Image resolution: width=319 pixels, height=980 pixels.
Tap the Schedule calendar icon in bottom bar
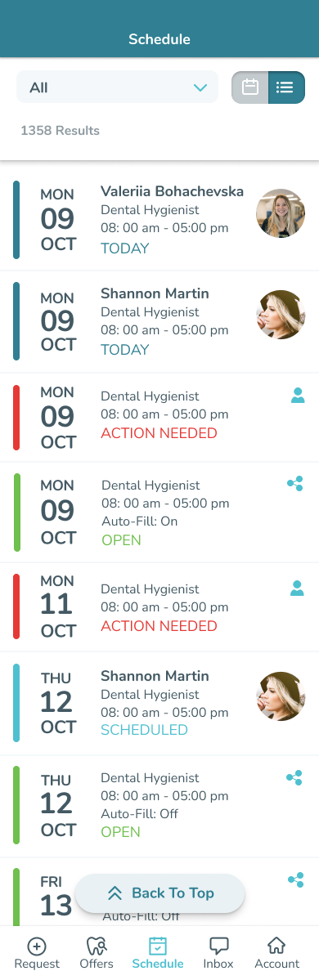point(158,946)
